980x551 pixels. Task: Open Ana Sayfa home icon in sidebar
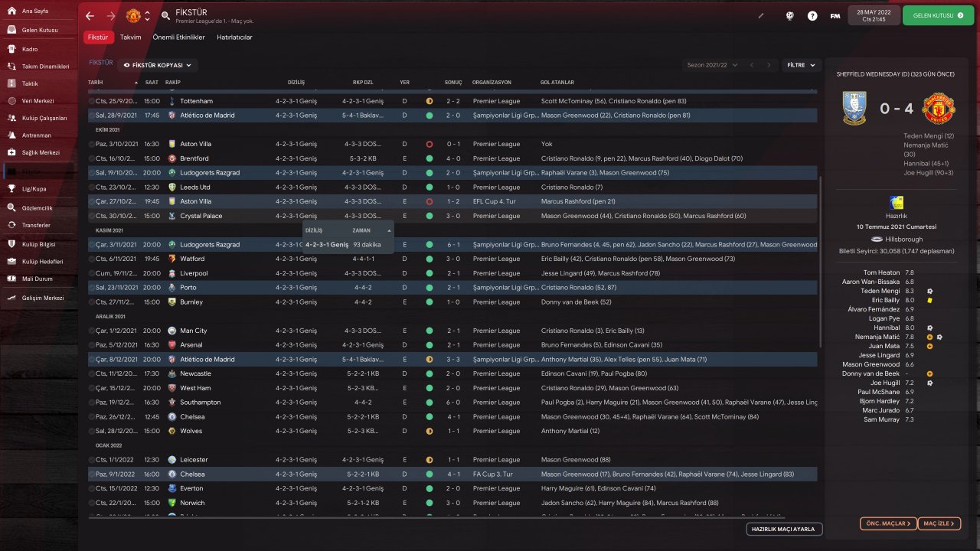(x=12, y=11)
